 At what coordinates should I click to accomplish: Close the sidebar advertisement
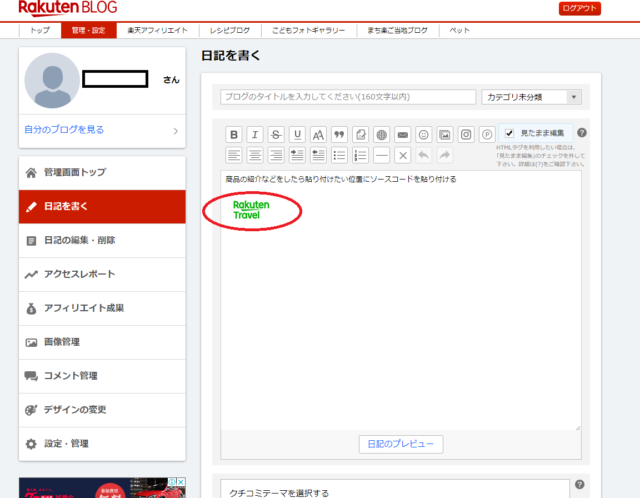(x=181, y=482)
